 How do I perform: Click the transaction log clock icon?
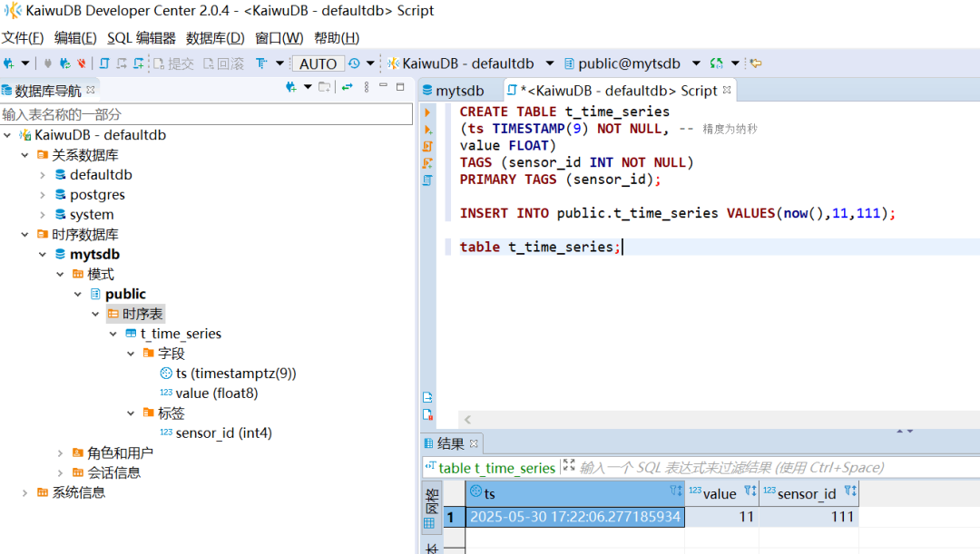tap(354, 63)
